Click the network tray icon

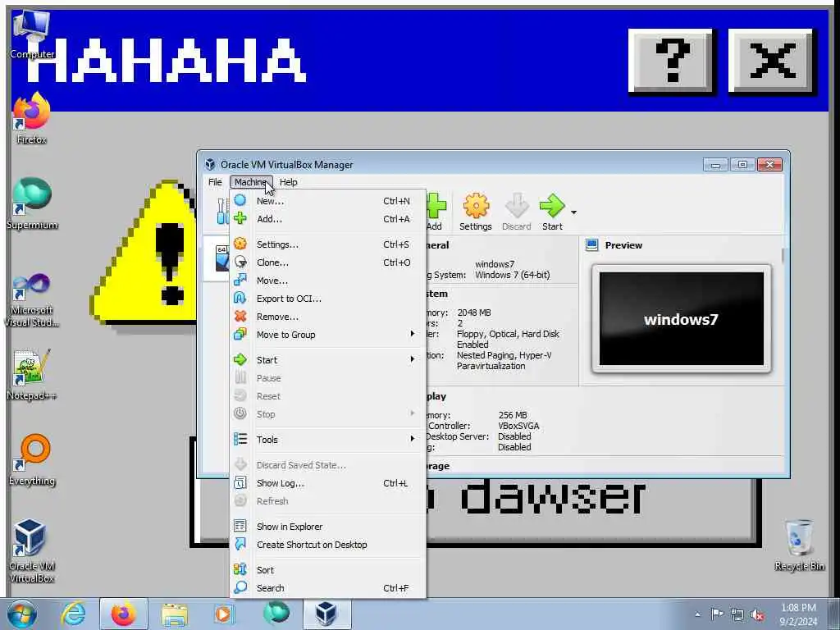[737, 614]
